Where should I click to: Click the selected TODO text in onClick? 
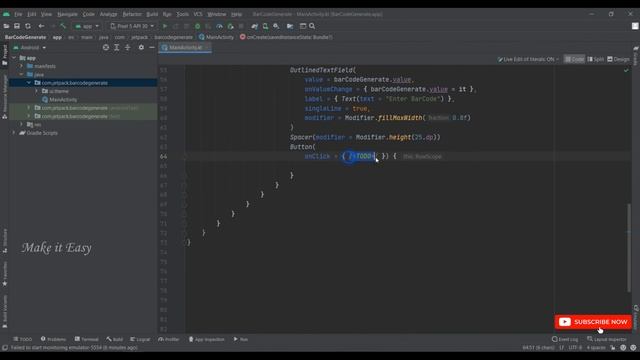(363, 156)
